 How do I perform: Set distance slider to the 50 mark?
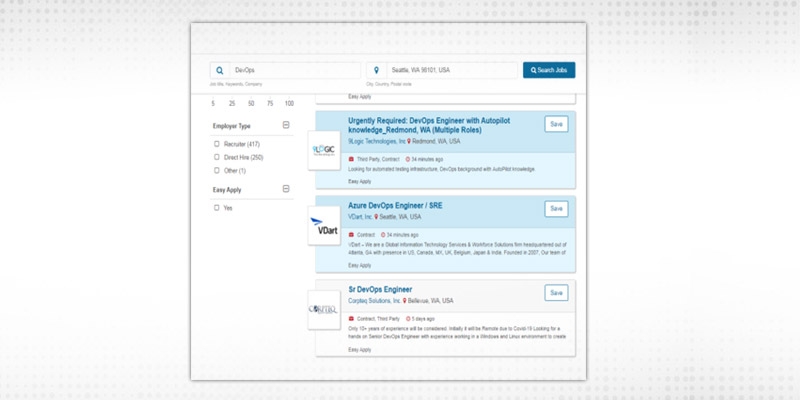251,103
